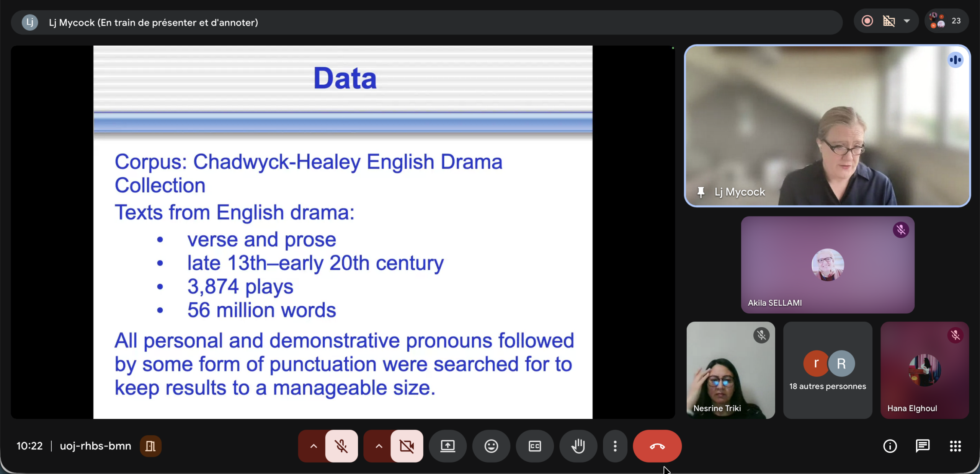Image resolution: width=980 pixels, height=474 pixels.
Task: Select the Nesrine Triki video tile
Action: [x=730, y=370]
